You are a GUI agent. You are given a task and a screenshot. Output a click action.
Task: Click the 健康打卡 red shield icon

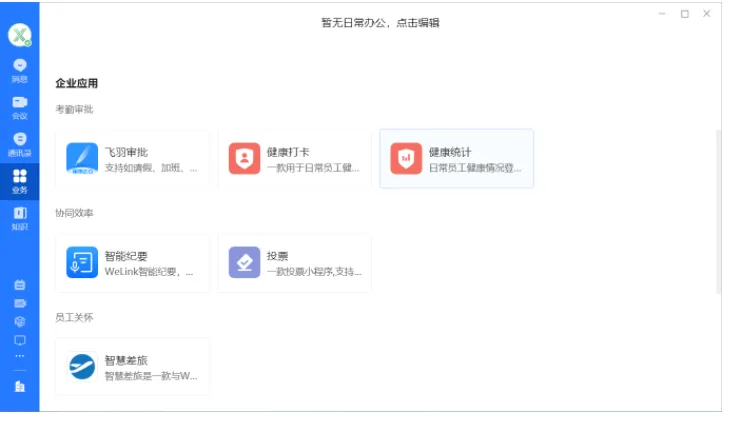[x=244, y=158]
